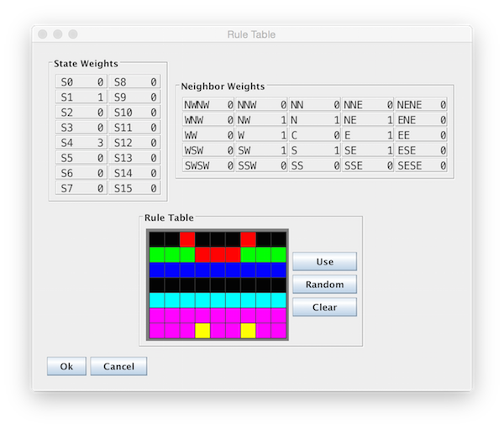This screenshot has height=429, width=504.
Task: Click the middle red cell in green row
Action: [218, 254]
